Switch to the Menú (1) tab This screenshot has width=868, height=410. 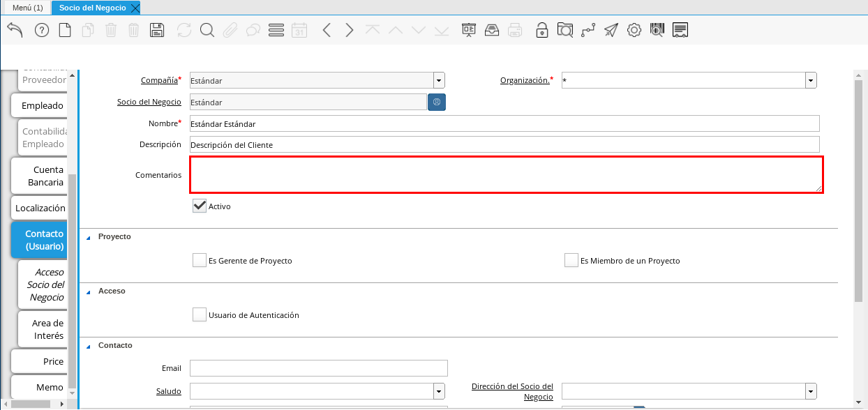[28, 8]
